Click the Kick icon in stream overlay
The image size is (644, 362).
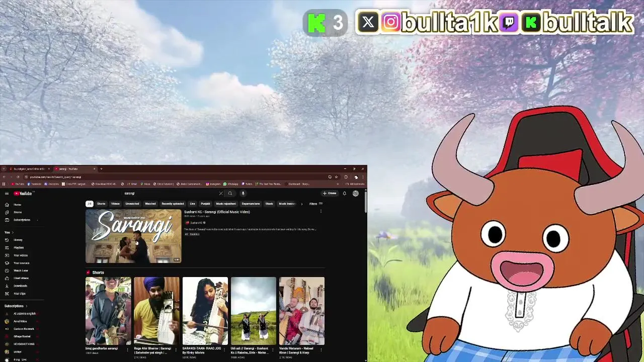pyautogui.click(x=316, y=23)
